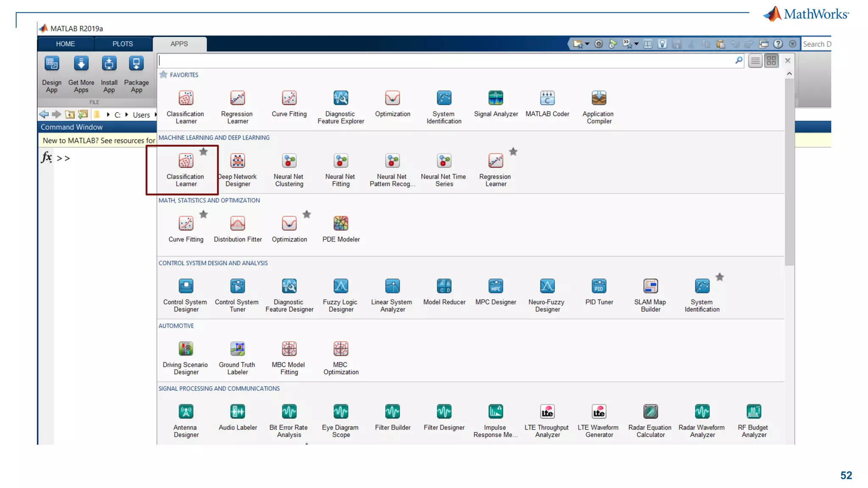Open the PID Tuner app

pyautogui.click(x=598, y=286)
